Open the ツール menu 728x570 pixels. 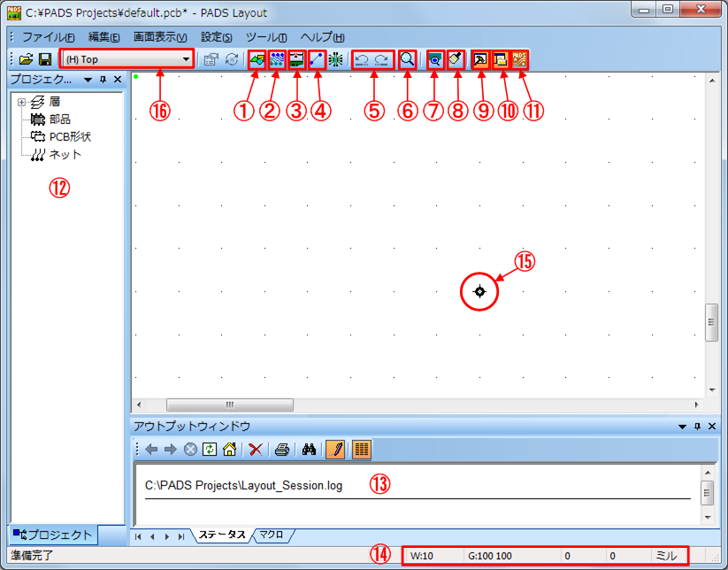tap(266, 37)
